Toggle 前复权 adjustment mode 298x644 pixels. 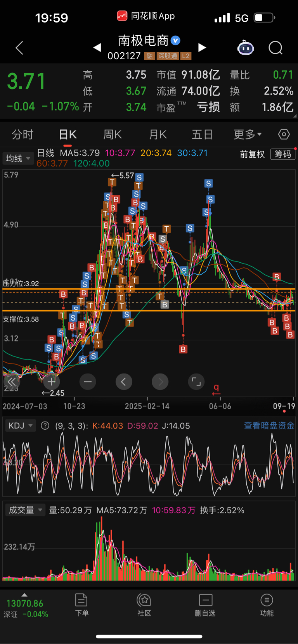[252, 154]
